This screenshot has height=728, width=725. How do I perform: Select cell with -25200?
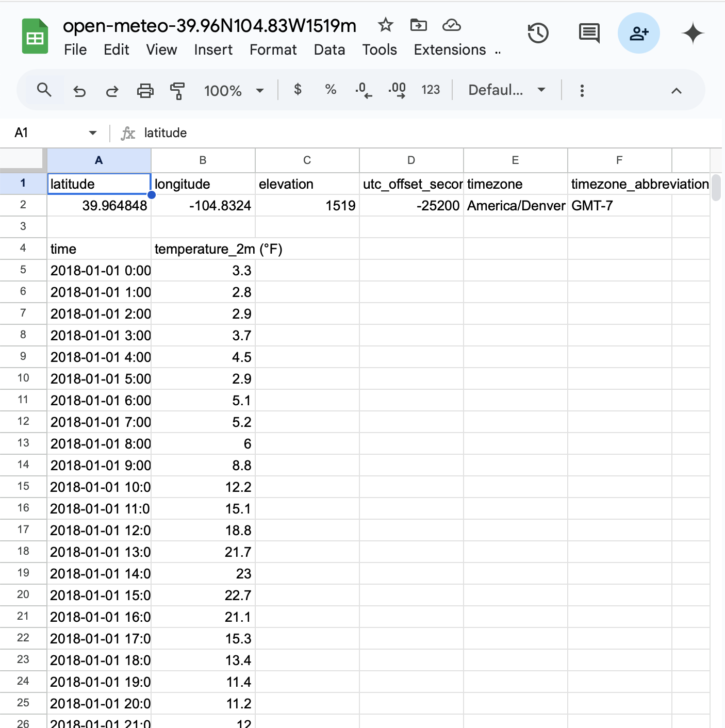[411, 205]
